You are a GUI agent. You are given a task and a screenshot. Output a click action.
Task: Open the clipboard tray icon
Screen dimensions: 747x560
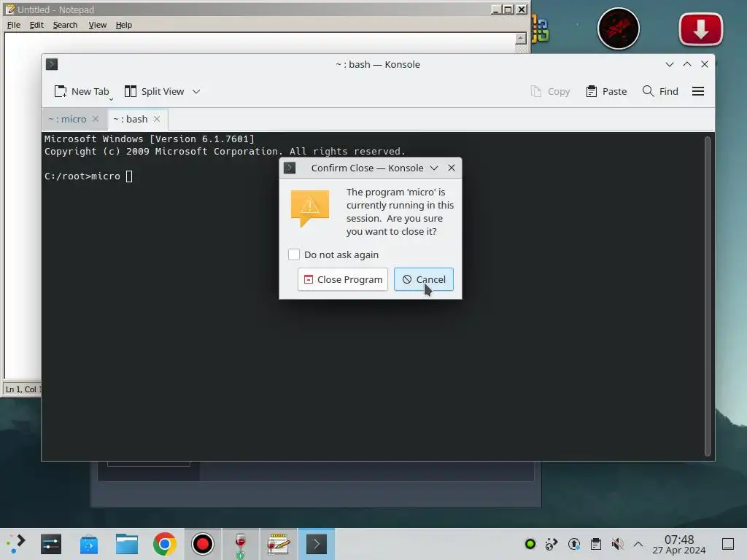[x=596, y=544]
